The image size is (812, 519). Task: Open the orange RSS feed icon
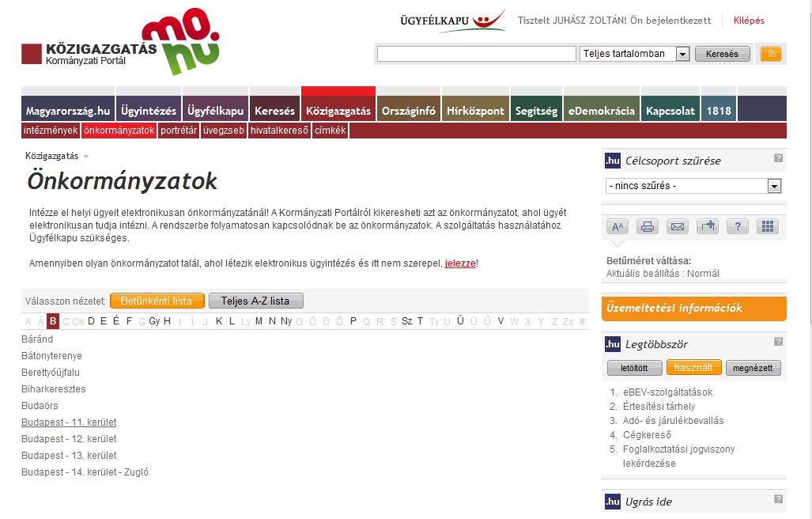[x=771, y=54]
